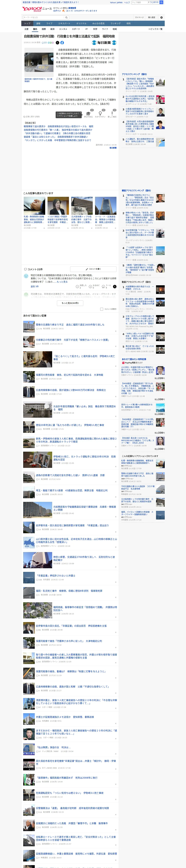186x868 pixels.
Task: Select みんなの意見 tab
Action: pyautogui.click(x=98, y=23)
